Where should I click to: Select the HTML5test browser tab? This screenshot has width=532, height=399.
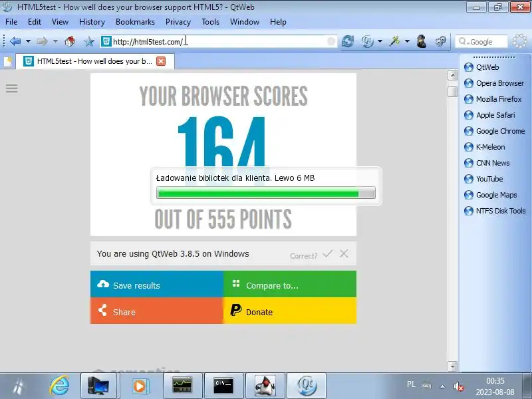95,61
